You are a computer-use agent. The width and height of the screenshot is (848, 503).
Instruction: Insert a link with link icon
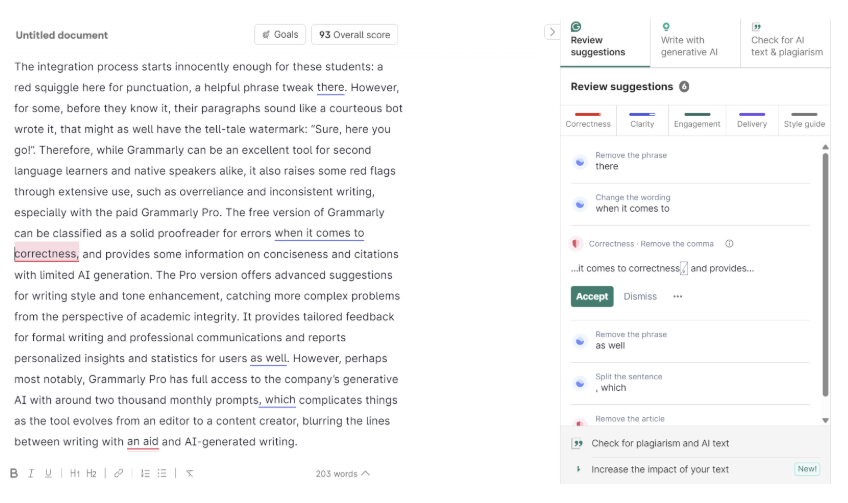118,473
